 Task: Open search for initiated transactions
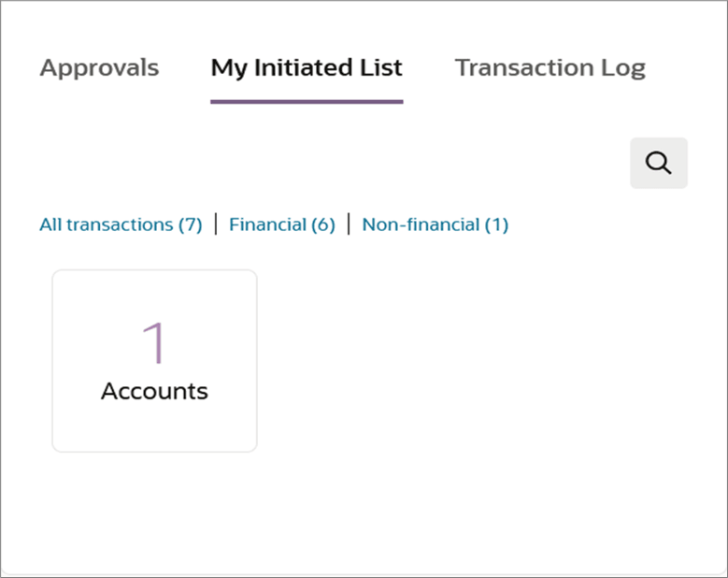(x=659, y=163)
